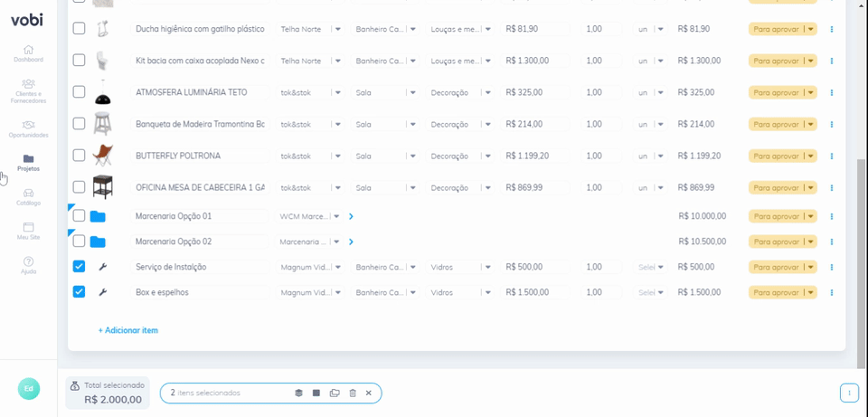The image size is (868, 417).
Task: Click three-dot menu for BUTTERFLY POLTRONA row
Action: pos(832,156)
